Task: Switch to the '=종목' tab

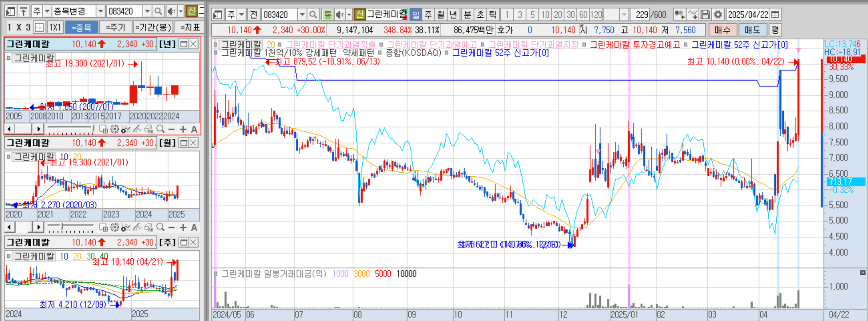Action: (81, 28)
